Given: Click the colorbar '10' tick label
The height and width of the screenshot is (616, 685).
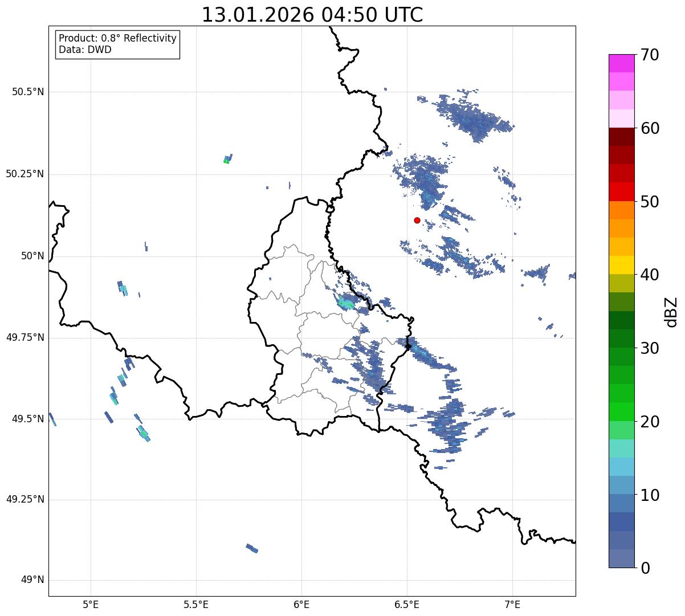Looking at the screenshot, I should tap(650, 495).
